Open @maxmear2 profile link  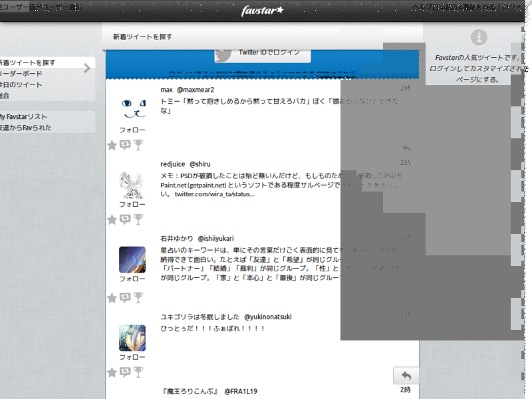[x=196, y=90]
